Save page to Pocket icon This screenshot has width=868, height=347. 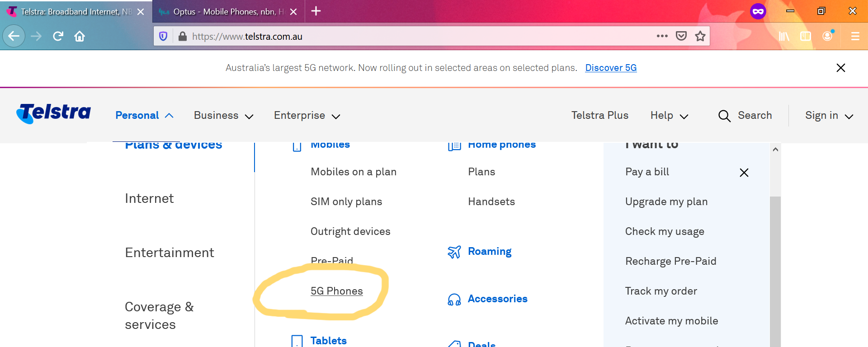681,36
